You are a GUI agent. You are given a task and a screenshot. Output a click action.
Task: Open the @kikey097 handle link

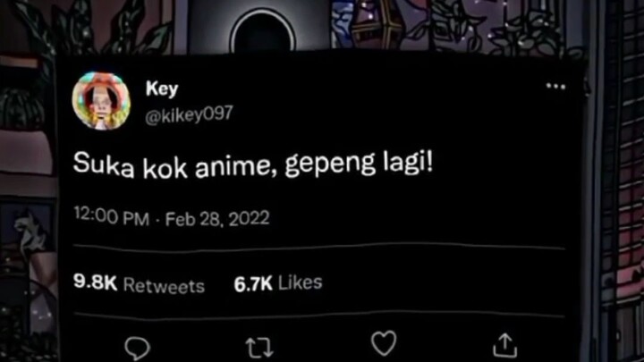coord(189,114)
